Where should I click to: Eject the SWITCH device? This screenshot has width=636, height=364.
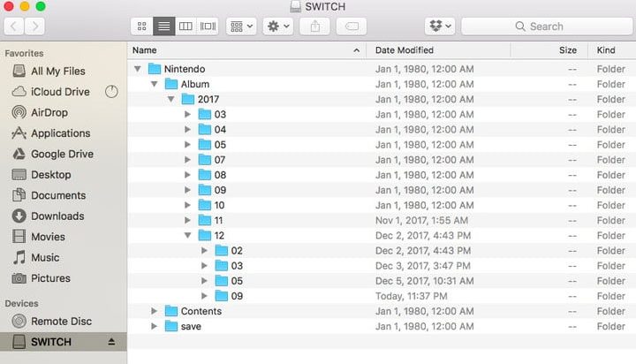112,342
